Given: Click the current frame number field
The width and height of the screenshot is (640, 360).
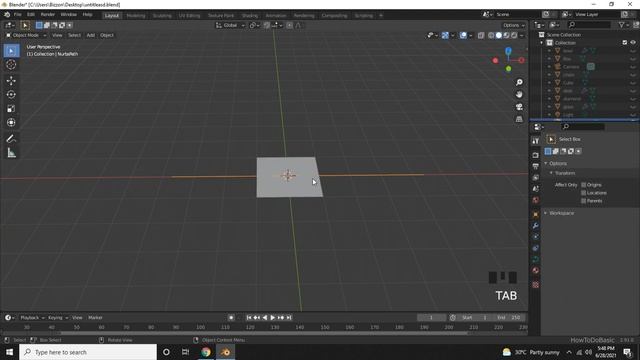Looking at the screenshot, I should pos(431,318).
